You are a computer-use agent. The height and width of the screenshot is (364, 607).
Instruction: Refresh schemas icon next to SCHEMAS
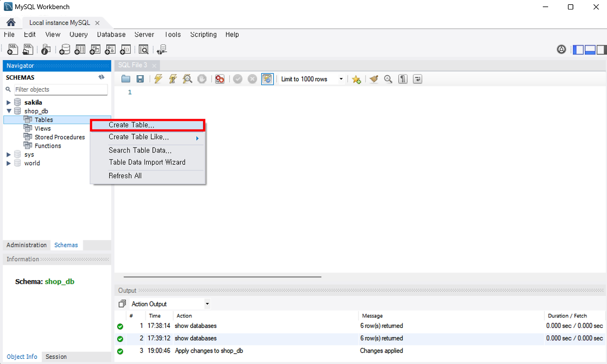(x=101, y=77)
